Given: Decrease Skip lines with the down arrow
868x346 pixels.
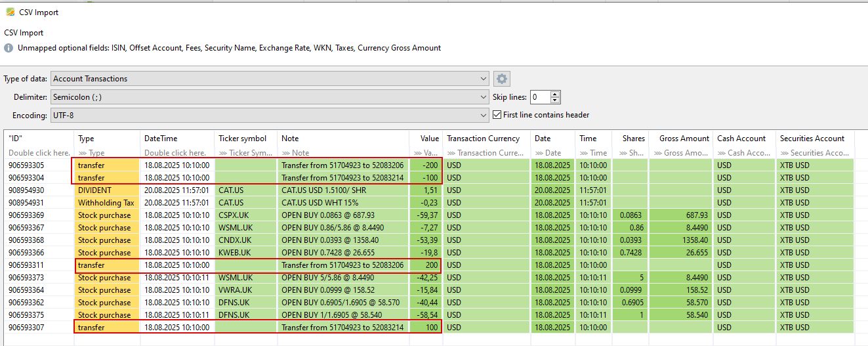Looking at the screenshot, I should pos(556,100).
